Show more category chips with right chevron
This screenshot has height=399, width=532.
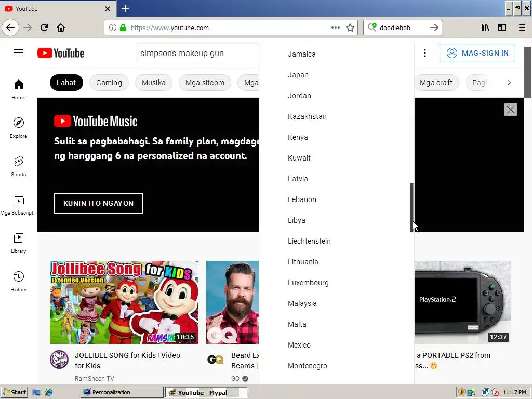coord(509,83)
